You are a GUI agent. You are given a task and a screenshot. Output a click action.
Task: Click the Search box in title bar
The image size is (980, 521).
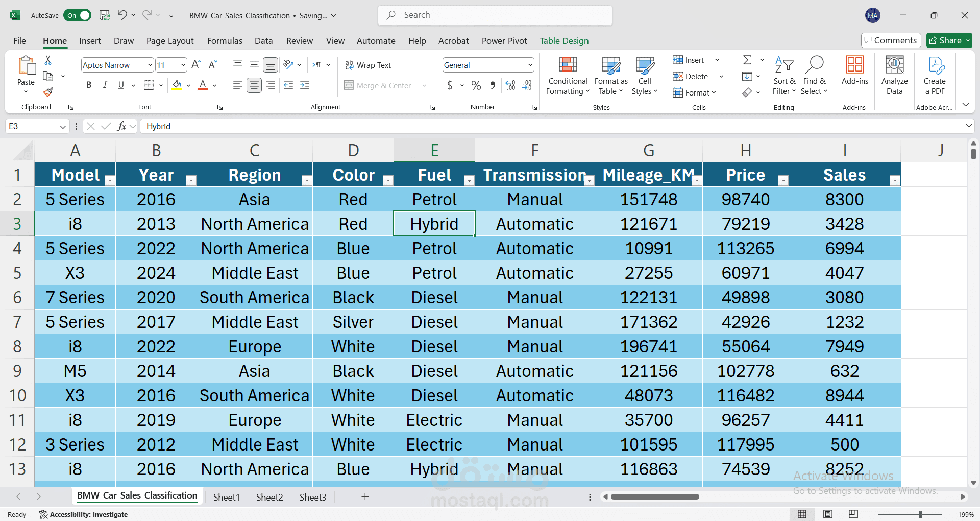coord(495,15)
